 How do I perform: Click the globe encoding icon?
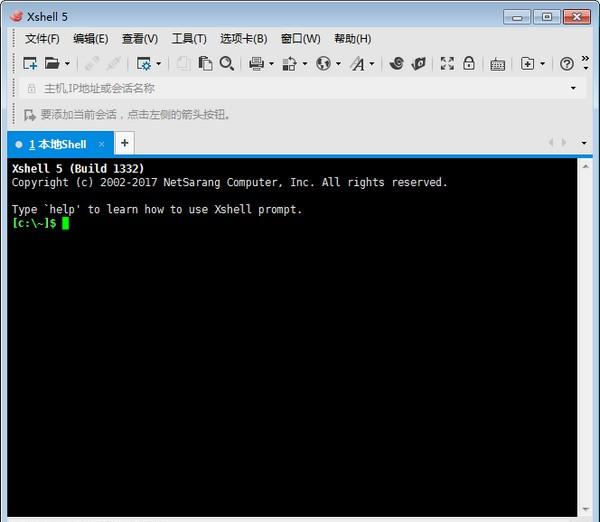(323, 64)
